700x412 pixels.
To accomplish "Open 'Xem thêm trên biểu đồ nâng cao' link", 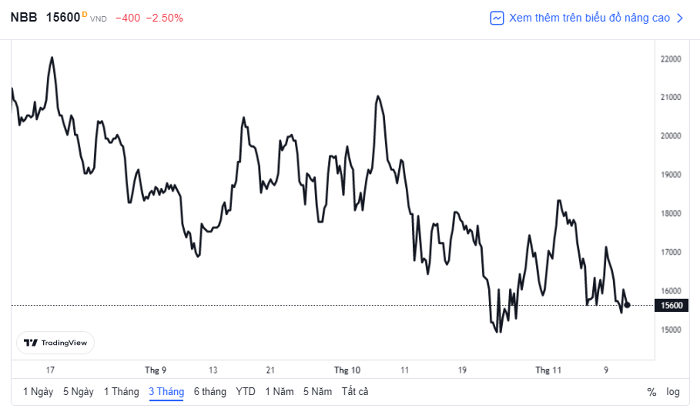I will tap(589, 18).
